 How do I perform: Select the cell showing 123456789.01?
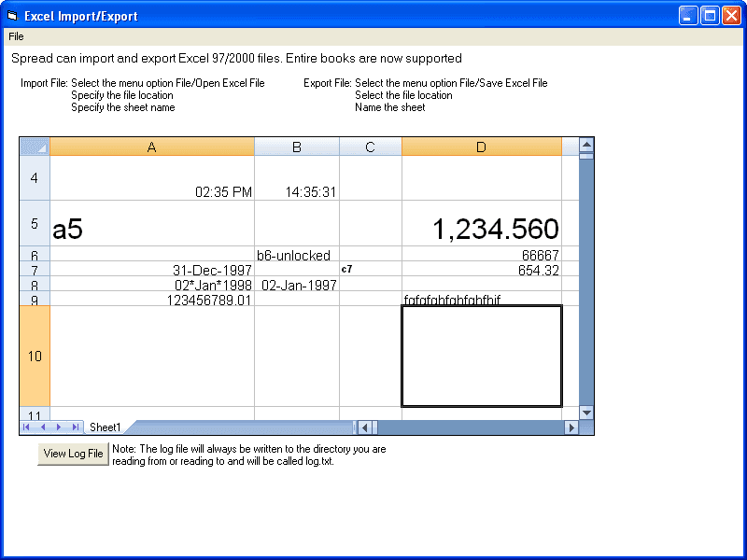point(152,299)
